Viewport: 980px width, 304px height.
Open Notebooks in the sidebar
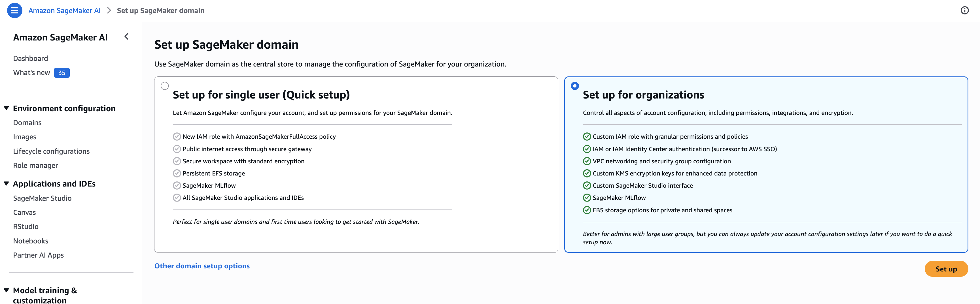(31, 241)
